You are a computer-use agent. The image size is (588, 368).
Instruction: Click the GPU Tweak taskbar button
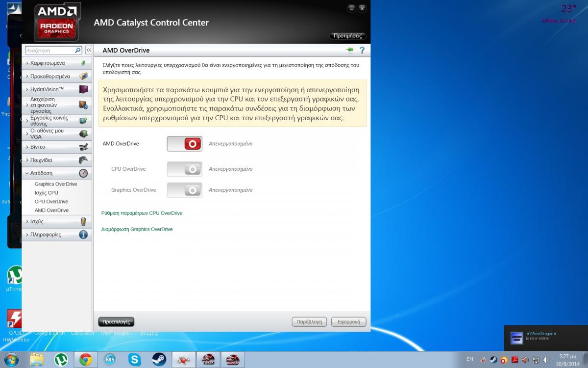pos(208,360)
